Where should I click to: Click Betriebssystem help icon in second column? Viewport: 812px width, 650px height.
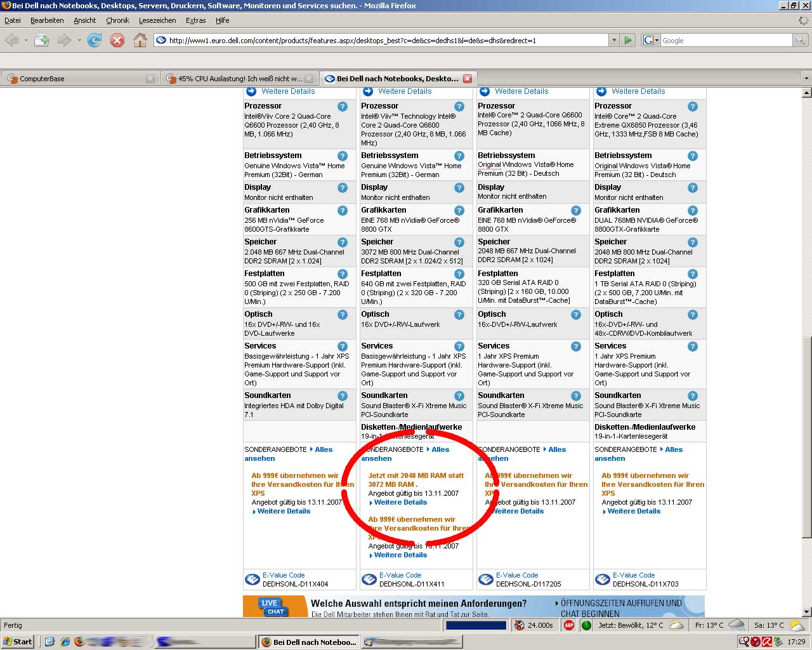coord(459,156)
